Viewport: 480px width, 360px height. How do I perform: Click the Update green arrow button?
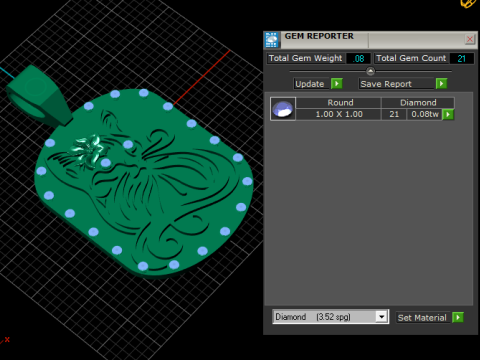[x=337, y=84]
